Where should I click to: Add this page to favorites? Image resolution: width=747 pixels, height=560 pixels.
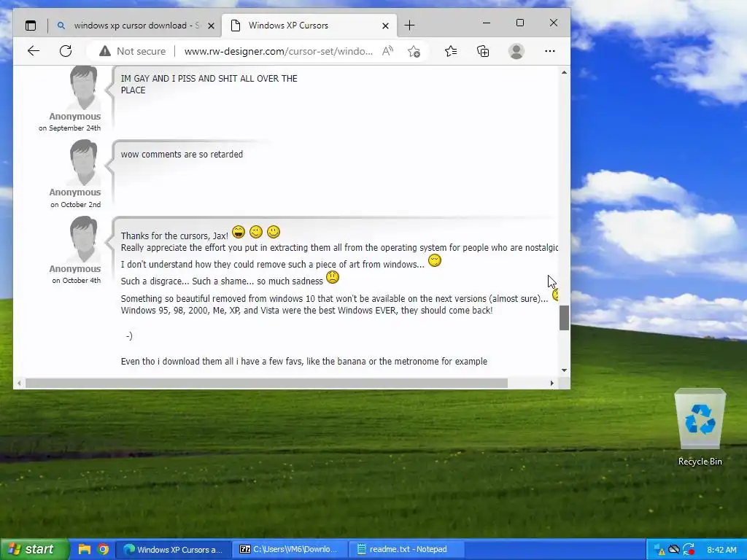tap(414, 51)
